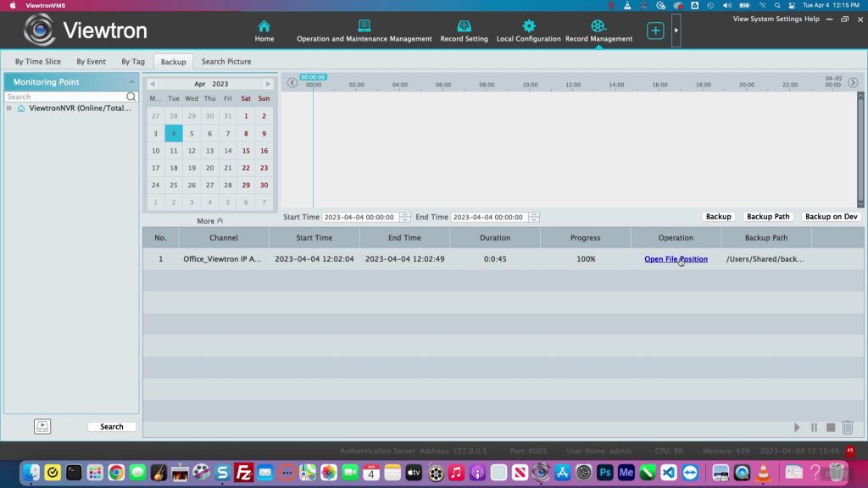
Task: Click the timeline vertical scrollbar
Action: click(x=860, y=149)
